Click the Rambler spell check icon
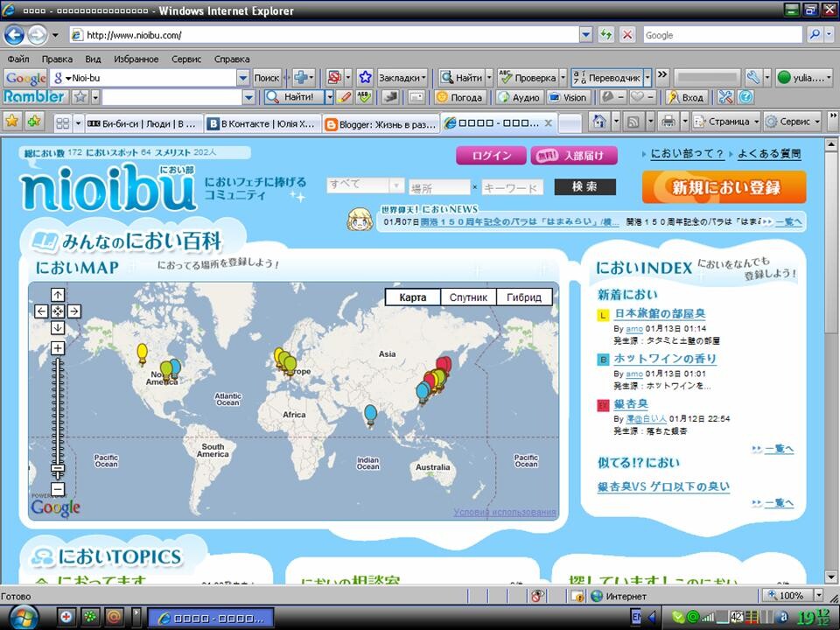 pos(364,97)
